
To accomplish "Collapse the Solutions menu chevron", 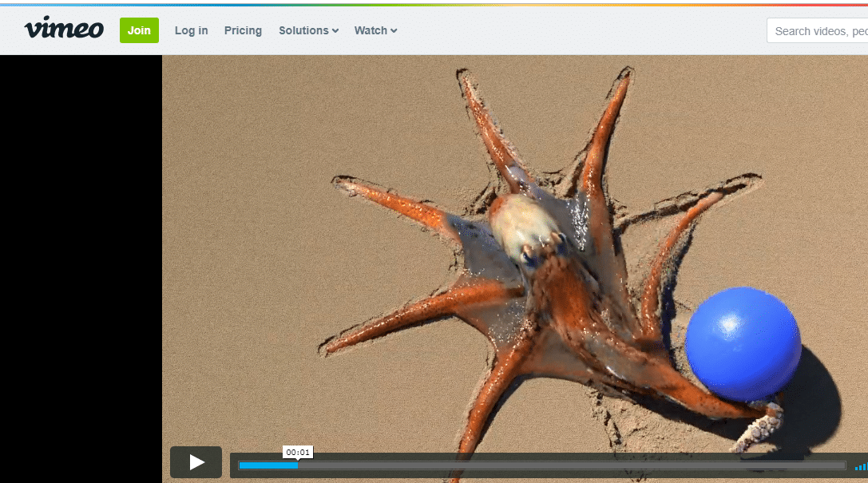I will click(334, 30).
